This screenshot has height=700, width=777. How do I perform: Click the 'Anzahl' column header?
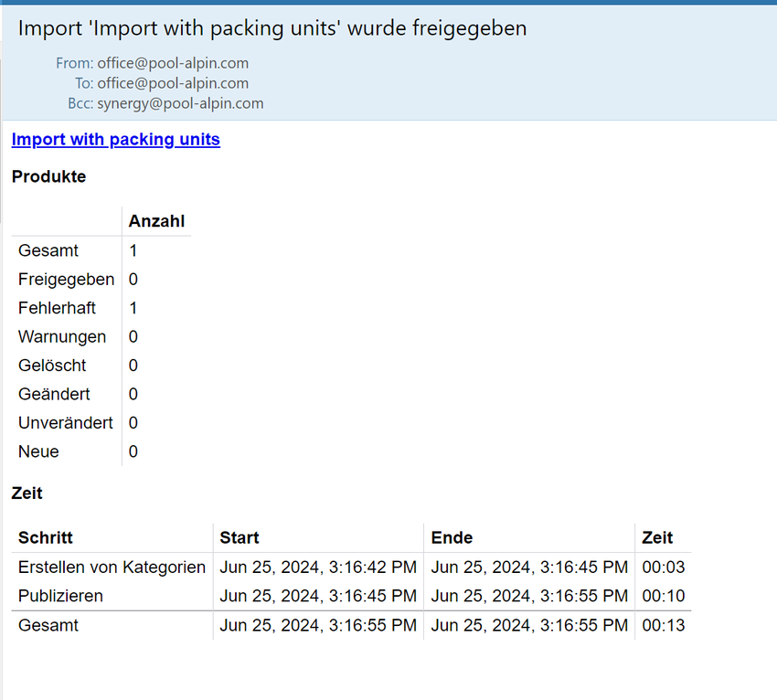[156, 221]
